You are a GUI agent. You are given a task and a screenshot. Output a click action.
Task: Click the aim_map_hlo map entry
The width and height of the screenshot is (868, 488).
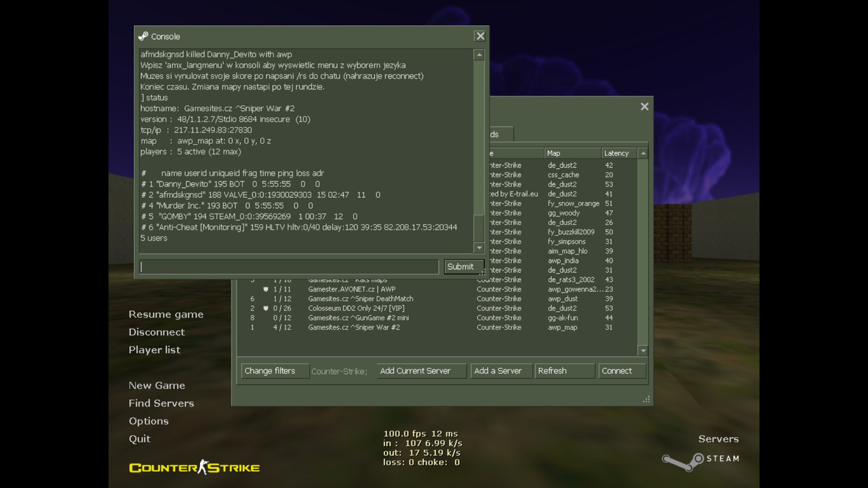coord(568,251)
